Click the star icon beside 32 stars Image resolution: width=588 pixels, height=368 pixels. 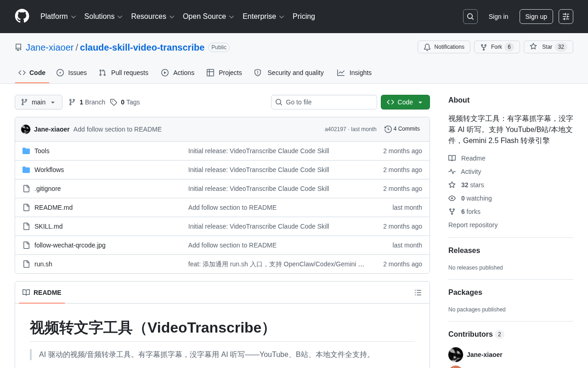click(452, 185)
